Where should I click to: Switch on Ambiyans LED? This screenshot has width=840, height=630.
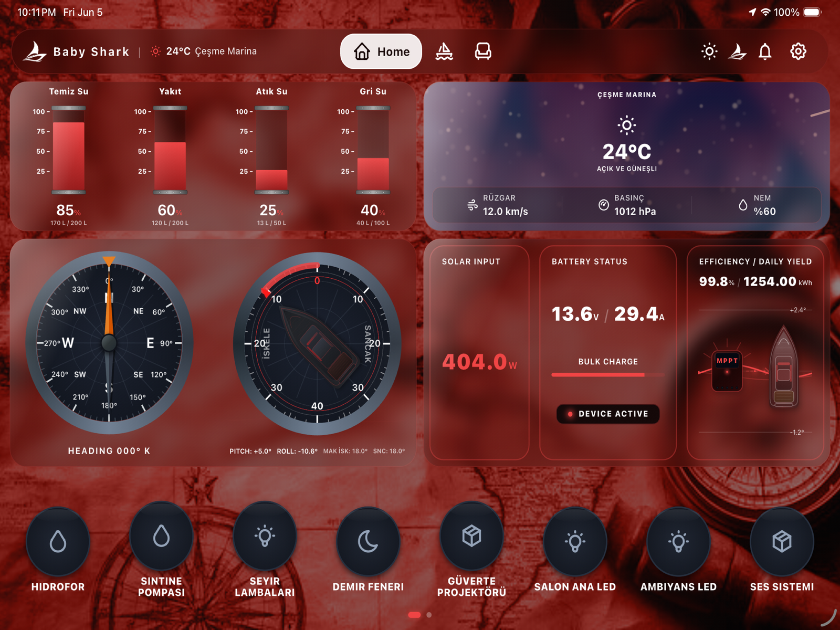678,541
